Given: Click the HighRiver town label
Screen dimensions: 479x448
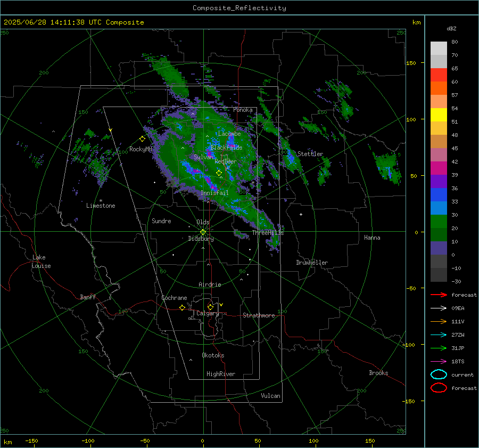Looking at the screenshot, I should pos(221,374).
